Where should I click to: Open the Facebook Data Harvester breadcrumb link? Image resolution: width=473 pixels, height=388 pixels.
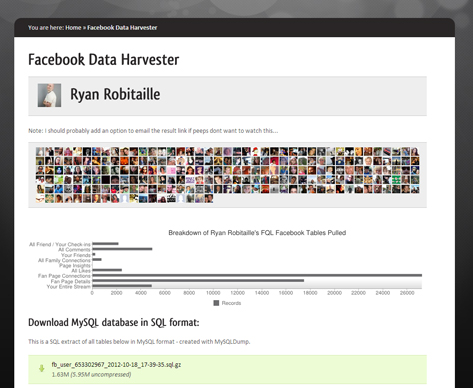coord(122,28)
